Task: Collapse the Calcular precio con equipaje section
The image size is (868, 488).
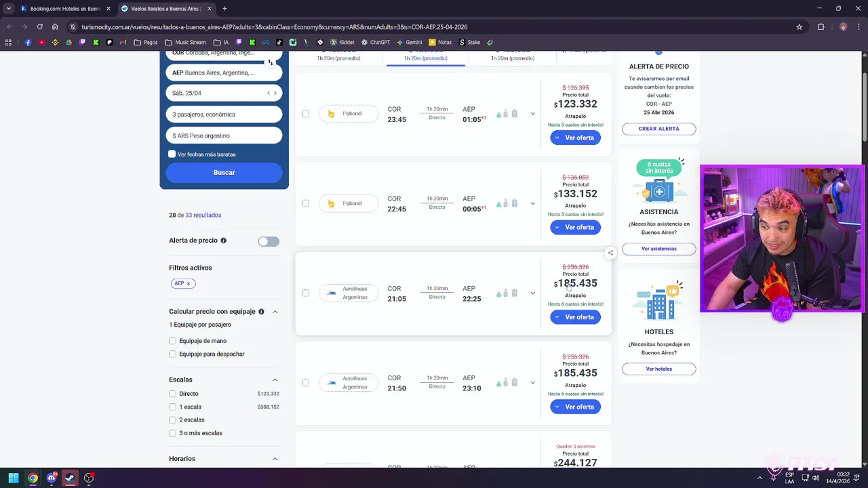Action: 275,312
